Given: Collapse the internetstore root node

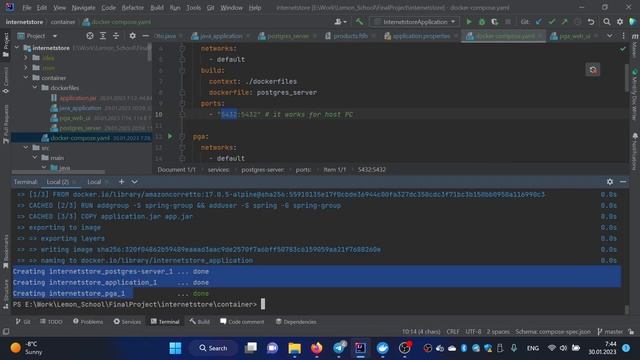Looking at the screenshot, I should (x=17, y=48).
